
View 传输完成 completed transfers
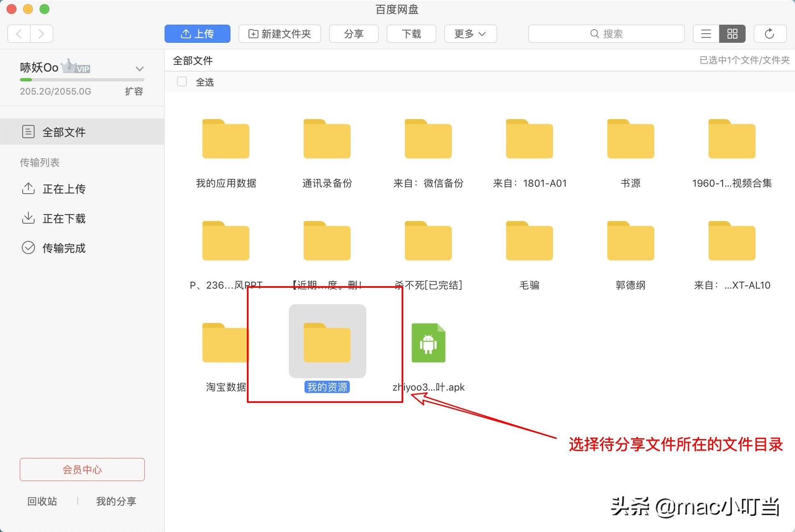(63, 248)
